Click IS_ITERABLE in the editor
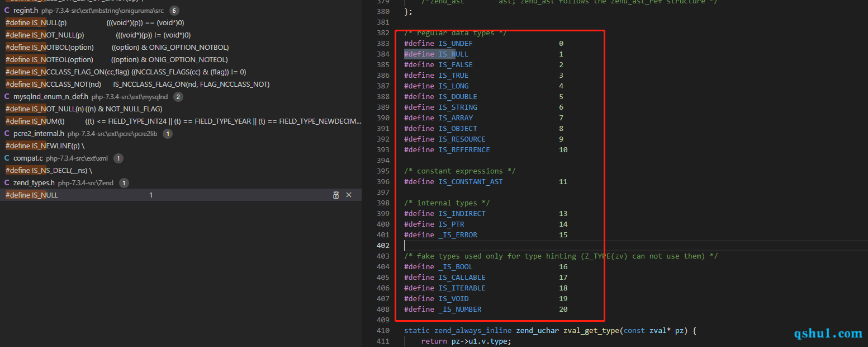 [462, 288]
